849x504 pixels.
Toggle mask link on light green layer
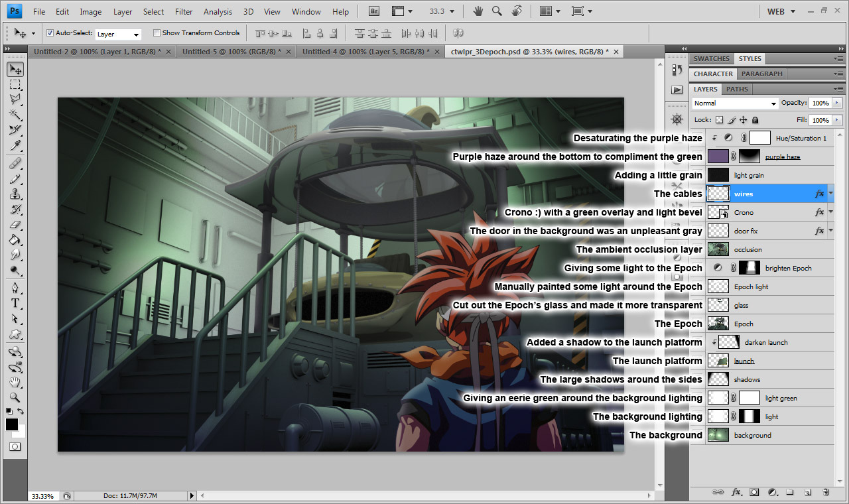pyautogui.click(x=734, y=398)
